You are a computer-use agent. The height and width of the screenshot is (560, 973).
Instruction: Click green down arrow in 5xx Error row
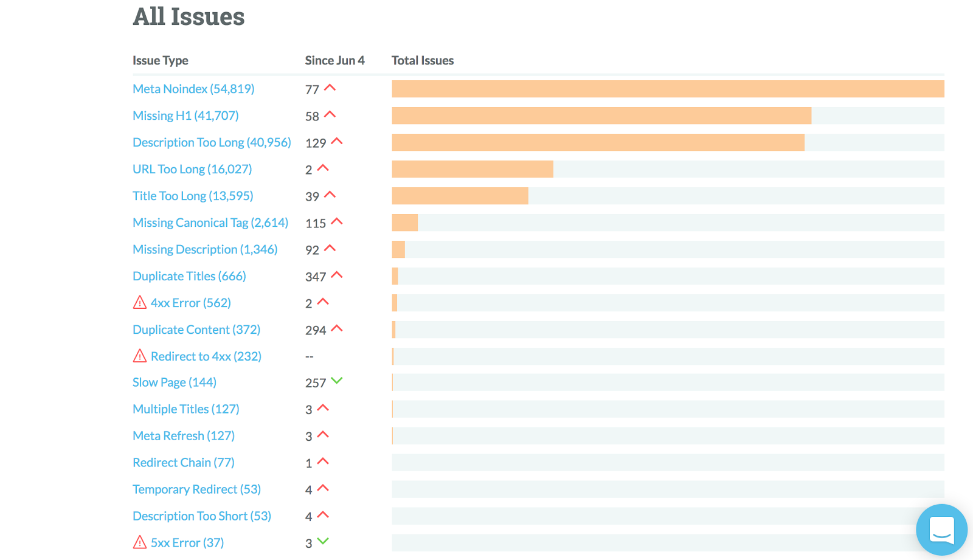click(323, 541)
